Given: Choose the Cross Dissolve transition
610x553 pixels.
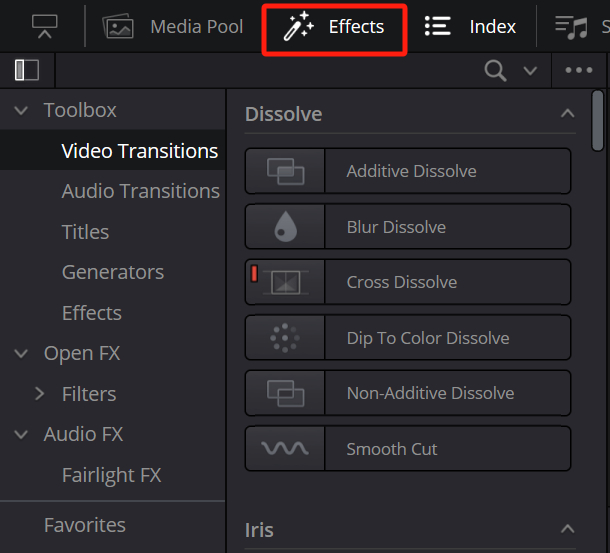Looking at the screenshot, I should [x=401, y=283].
